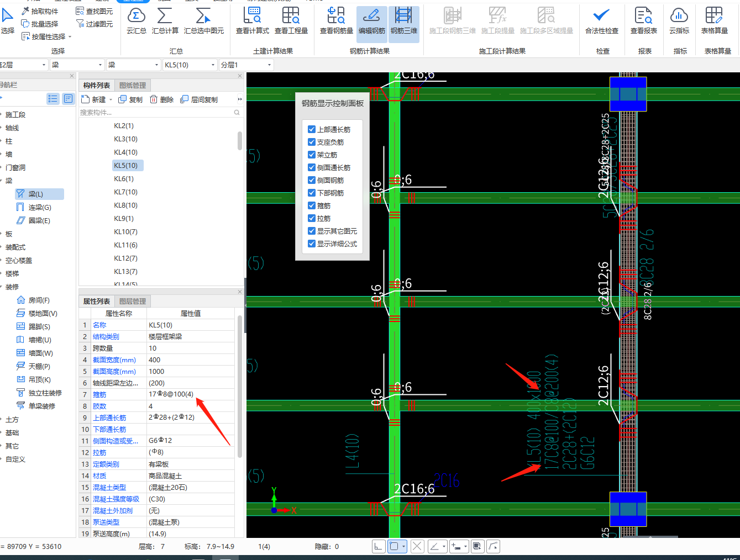Open 表格算量 table calculation
The image size is (740, 560).
715,20
